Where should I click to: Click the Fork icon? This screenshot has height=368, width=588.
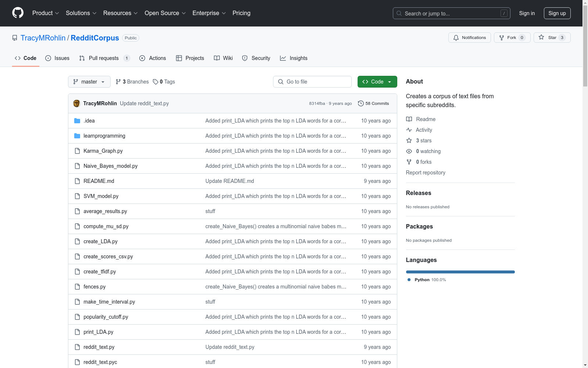point(502,38)
